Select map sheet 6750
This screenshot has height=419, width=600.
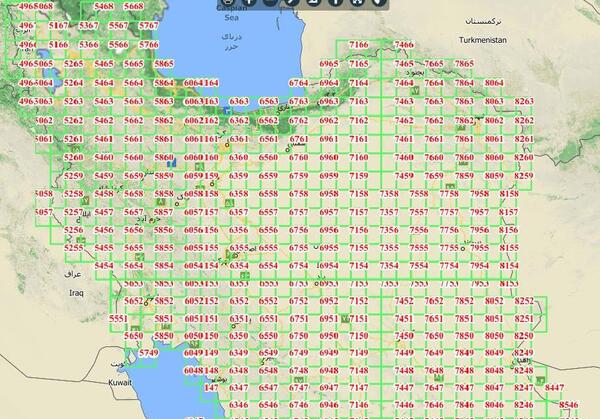(x=298, y=336)
